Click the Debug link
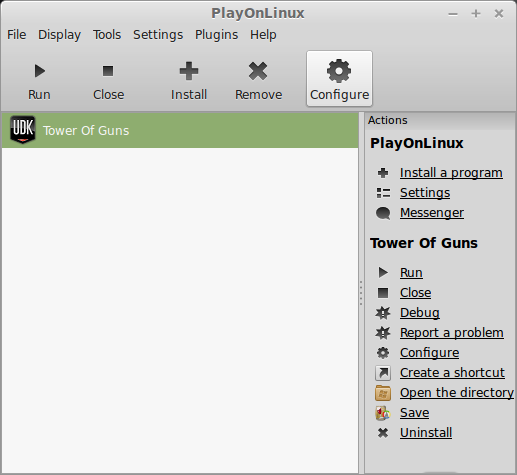517x475 pixels. [420, 313]
